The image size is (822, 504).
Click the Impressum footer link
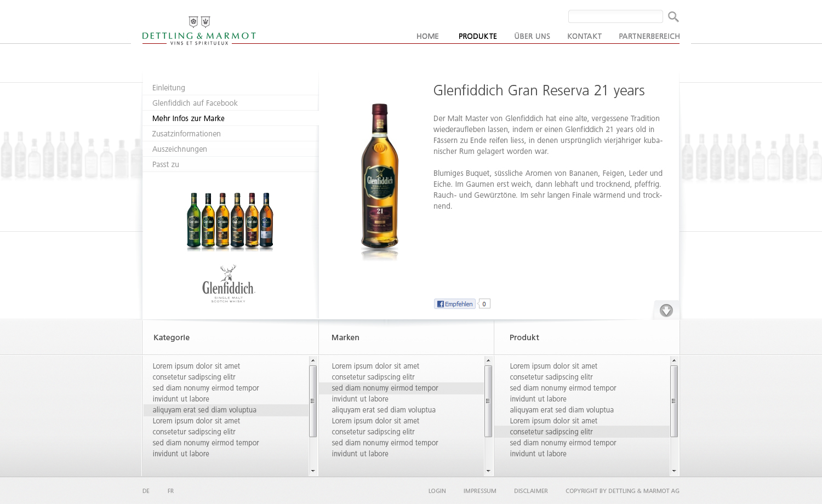point(480,491)
